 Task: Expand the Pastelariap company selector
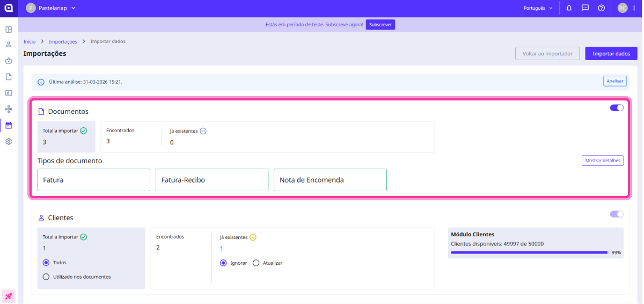point(51,8)
